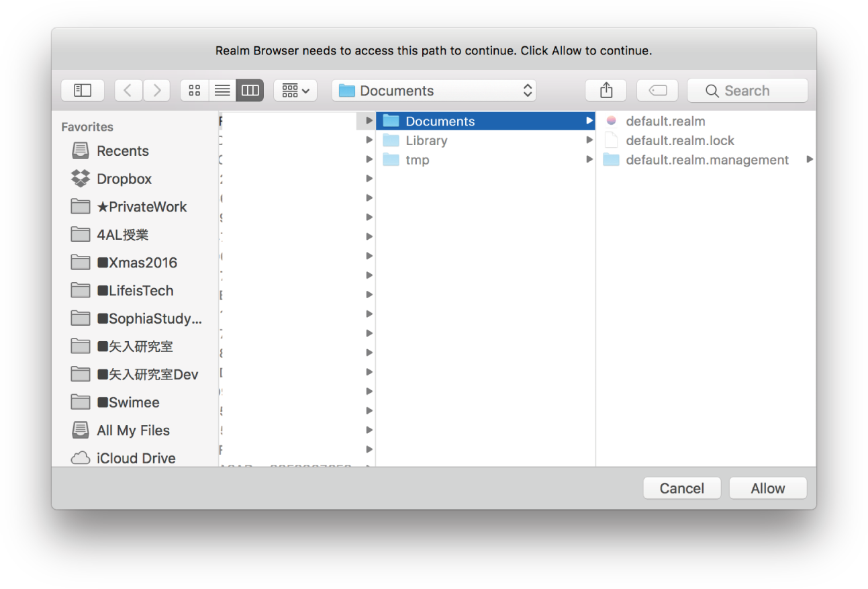The height and width of the screenshot is (589, 868).
Task: Open the ■LifeisTech sidebar folder
Action: [135, 291]
